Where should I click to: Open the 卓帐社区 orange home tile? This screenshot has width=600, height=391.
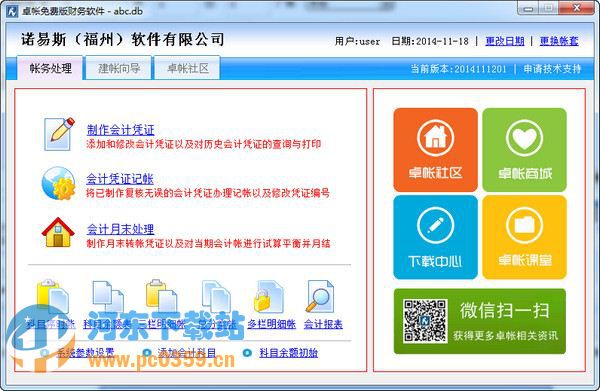(x=435, y=150)
